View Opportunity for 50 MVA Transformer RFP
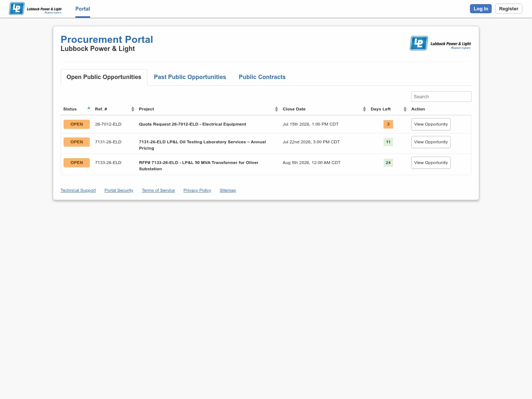Image resolution: width=532 pixels, height=399 pixels. [x=431, y=163]
